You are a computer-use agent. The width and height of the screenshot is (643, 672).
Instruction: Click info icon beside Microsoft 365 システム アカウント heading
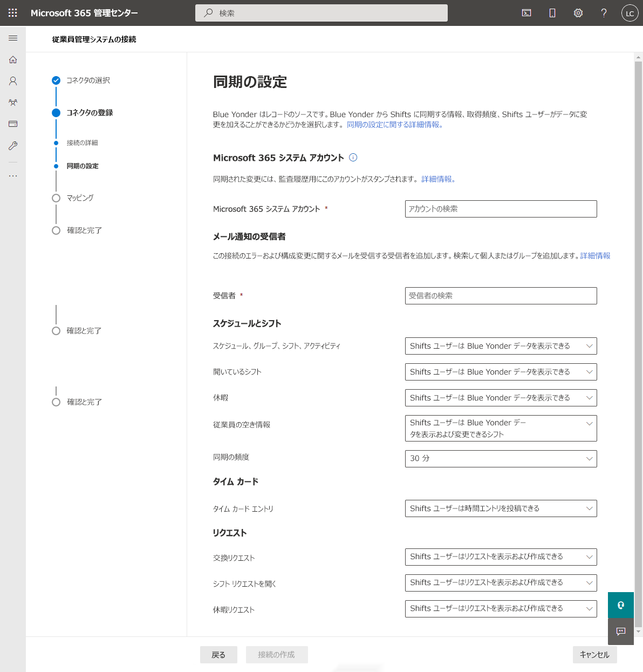pos(353,158)
